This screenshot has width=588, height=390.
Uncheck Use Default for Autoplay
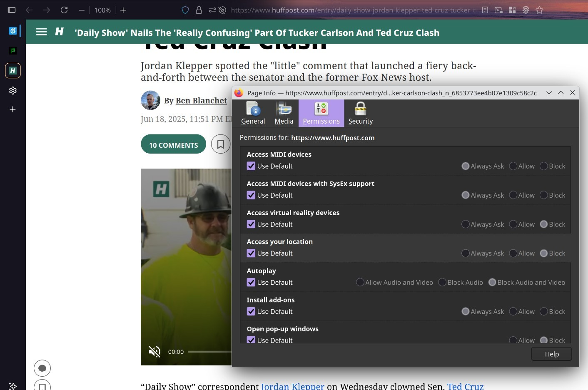(251, 282)
